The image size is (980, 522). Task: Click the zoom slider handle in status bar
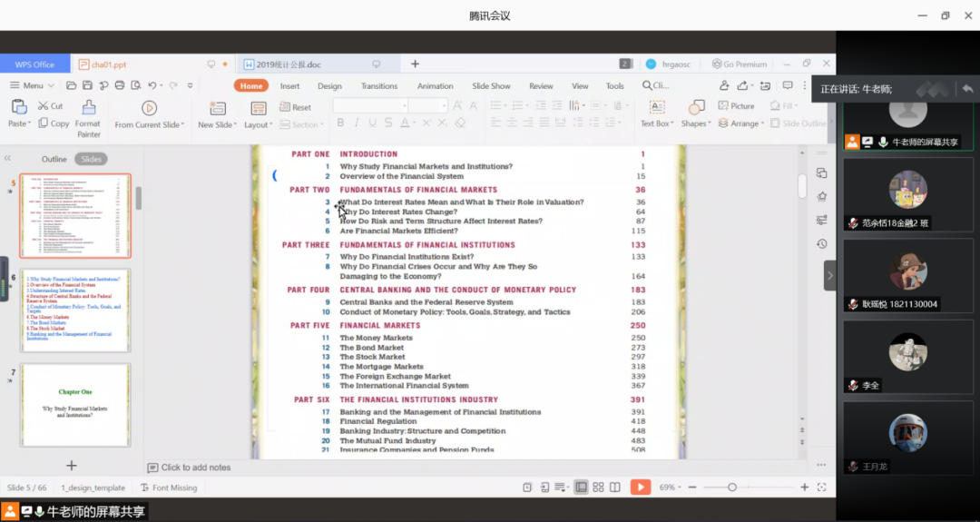pos(732,488)
